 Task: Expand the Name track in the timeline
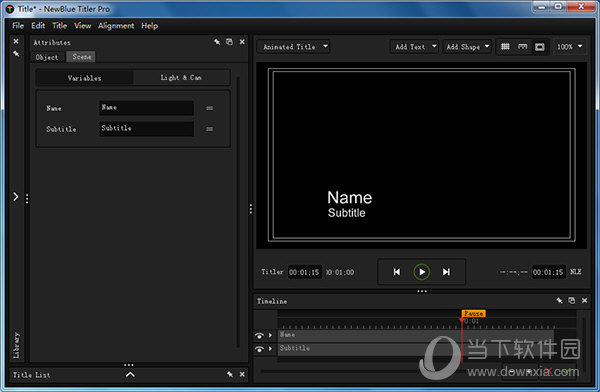click(271, 335)
